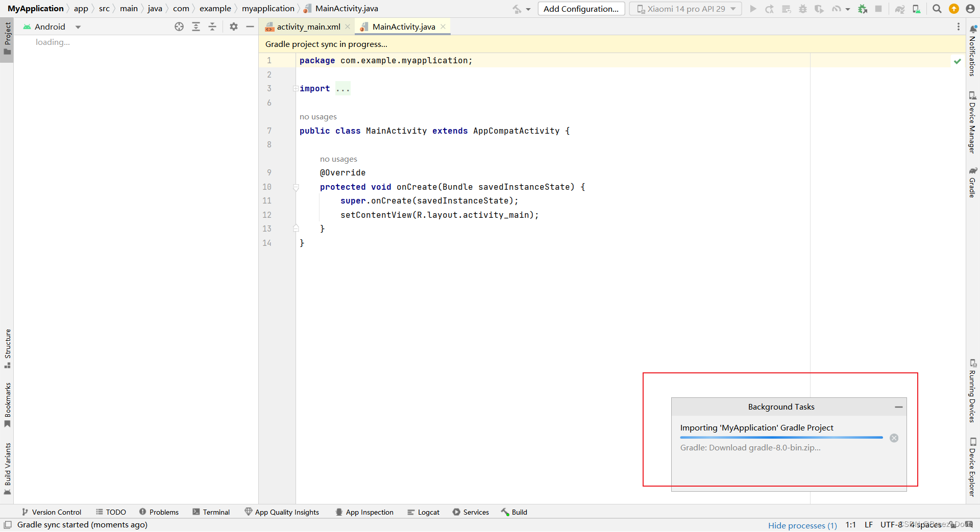Click the Make Project hammer icon
The height and width of the screenshot is (532, 980).
[x=517, y=9]
